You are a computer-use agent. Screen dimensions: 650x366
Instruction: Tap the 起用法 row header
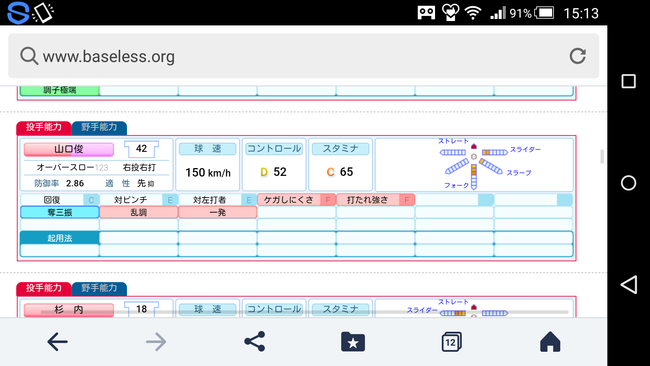[x=60, y=238]
